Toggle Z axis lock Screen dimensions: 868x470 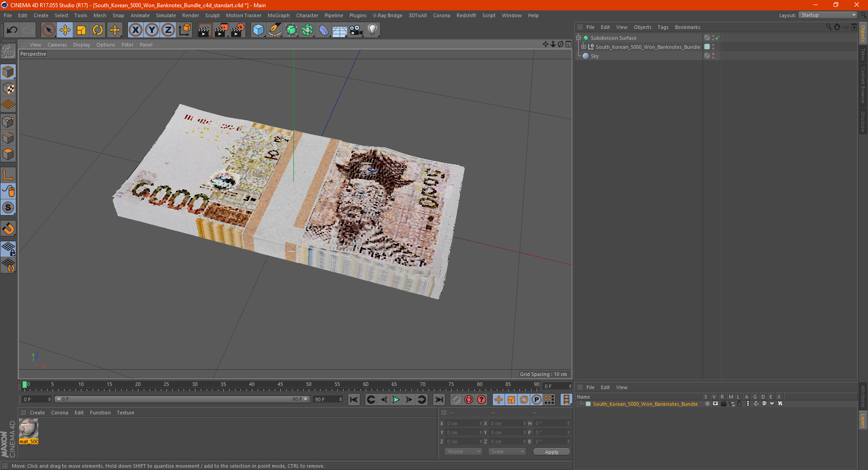[168, 30]
